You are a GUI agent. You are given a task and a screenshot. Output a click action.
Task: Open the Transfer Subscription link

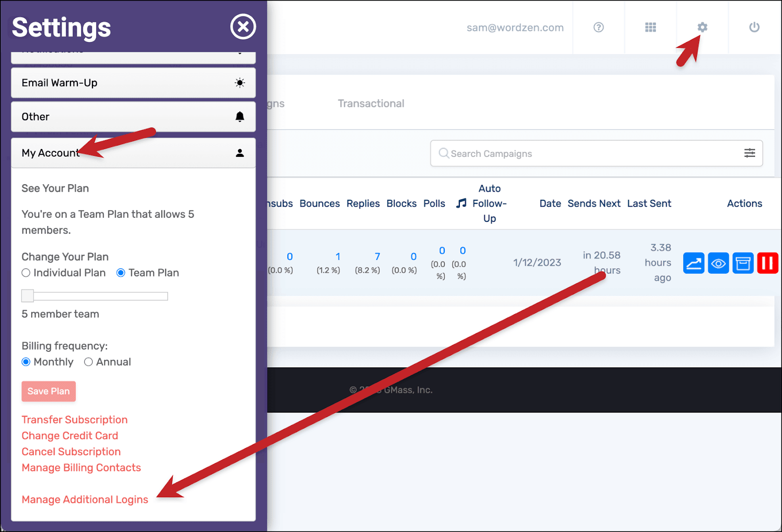click(x=74, y=420)
